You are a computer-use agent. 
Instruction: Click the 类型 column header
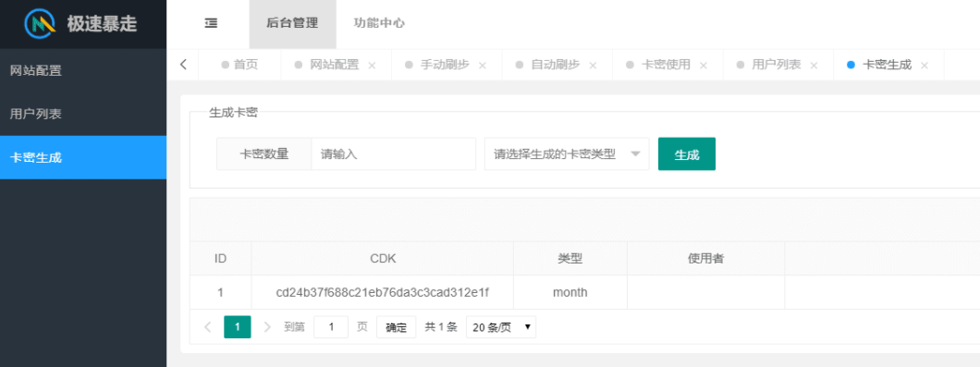coord(570,258)
